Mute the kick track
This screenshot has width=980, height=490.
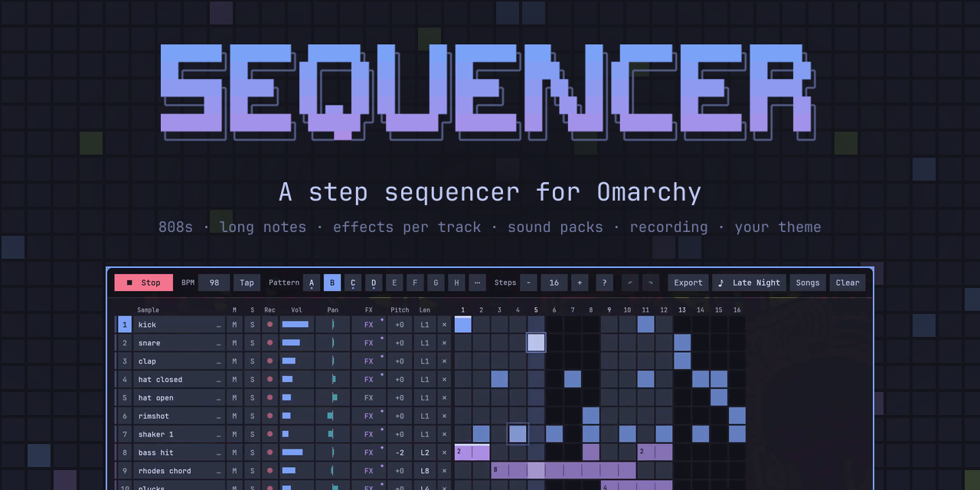235,325
